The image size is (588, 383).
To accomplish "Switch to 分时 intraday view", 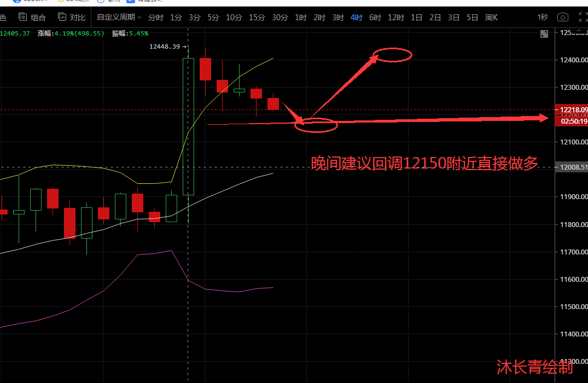I will 156,18.
